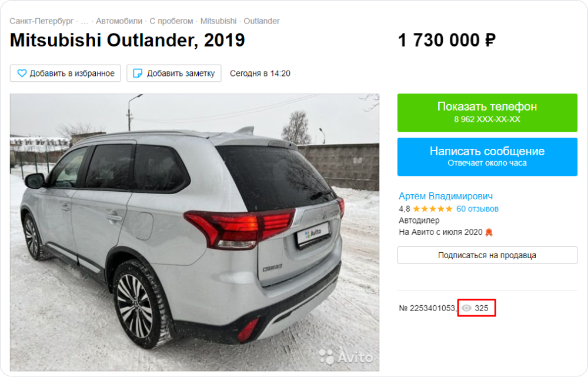Open the Outlander breadcrumb link

[x=262, y=21]
